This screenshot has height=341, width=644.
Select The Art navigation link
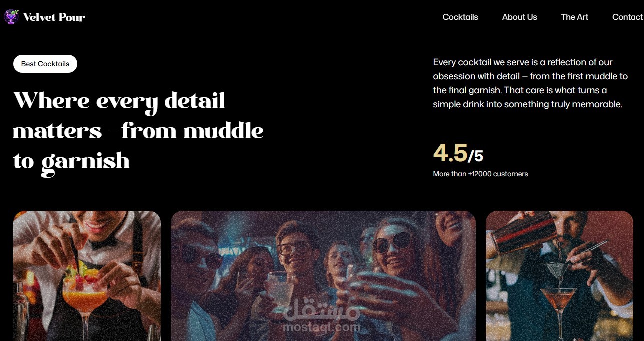574,17
